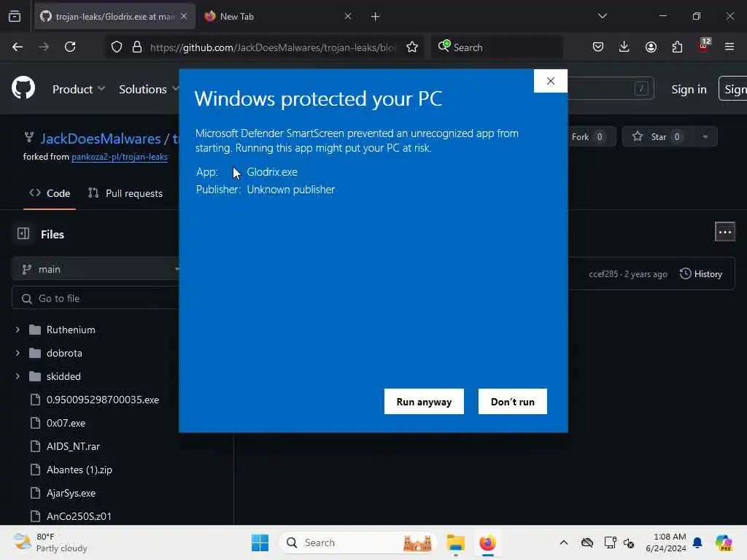Open the Copilot preview icon
The height and width of the screenshot is (560, 747).
[724, 542]
